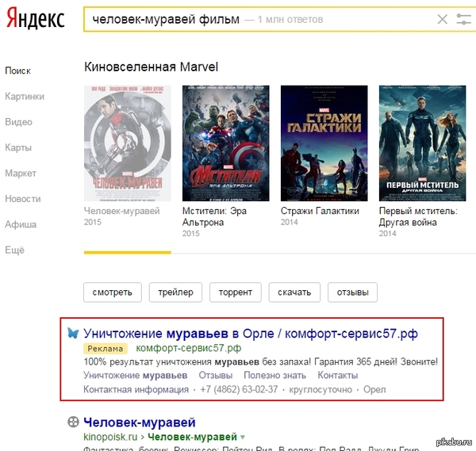This screenshot has height=451, width=476.
Task: Open the Человек-муравей kinopoisk result title
Action: (140, 422)
